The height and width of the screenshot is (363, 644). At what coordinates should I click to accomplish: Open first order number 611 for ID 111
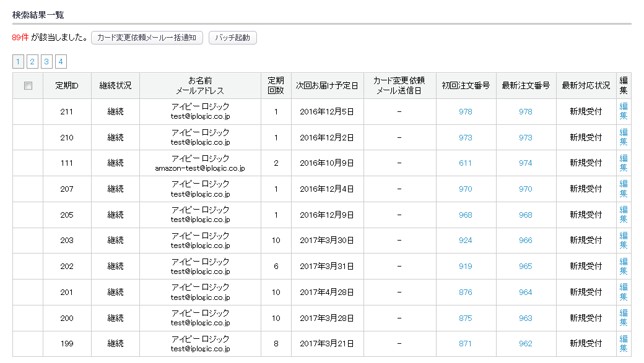pos(465,163)
